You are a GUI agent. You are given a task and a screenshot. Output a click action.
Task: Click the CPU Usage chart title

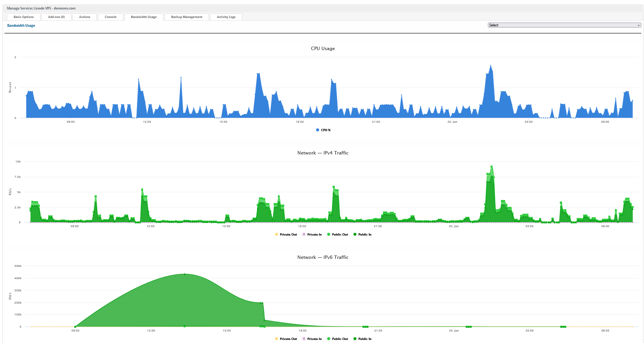tap(323, 49)
